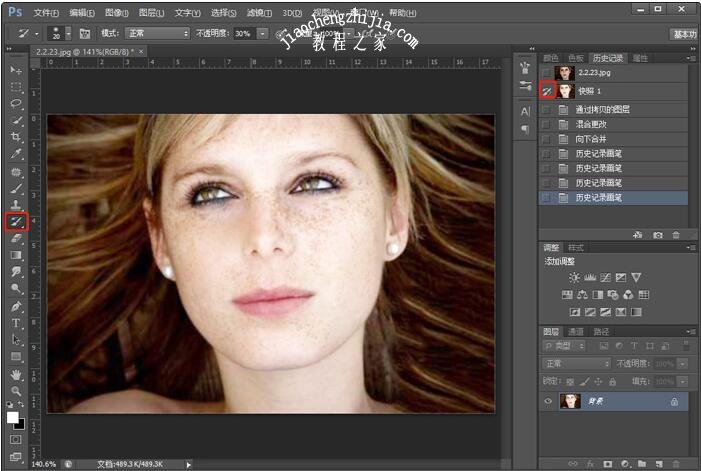Image resolution: width=701 pixels, height=471 pixels.
Task: Set history brush source to 快照 1
Action: 547,90
